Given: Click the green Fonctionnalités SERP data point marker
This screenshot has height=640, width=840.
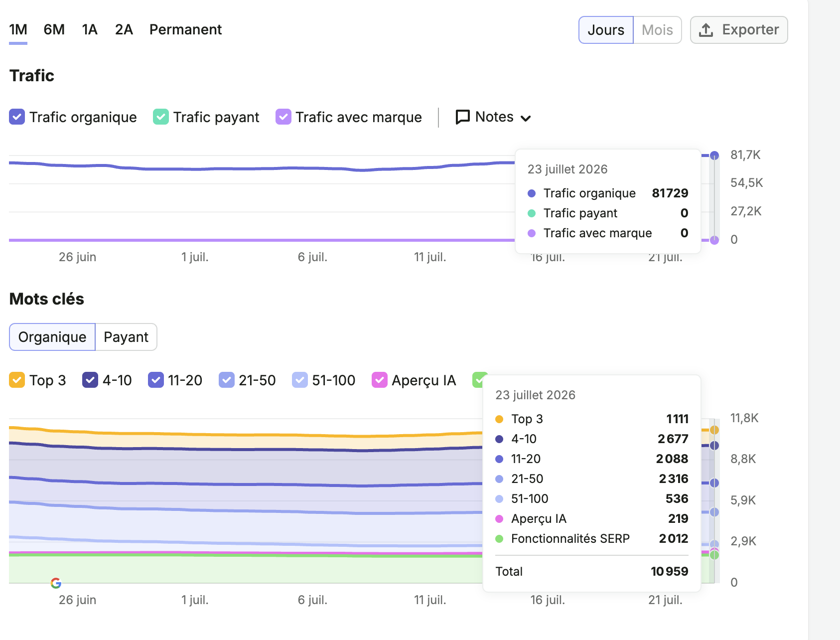Looking at the screenshot, I should (714, 555).
